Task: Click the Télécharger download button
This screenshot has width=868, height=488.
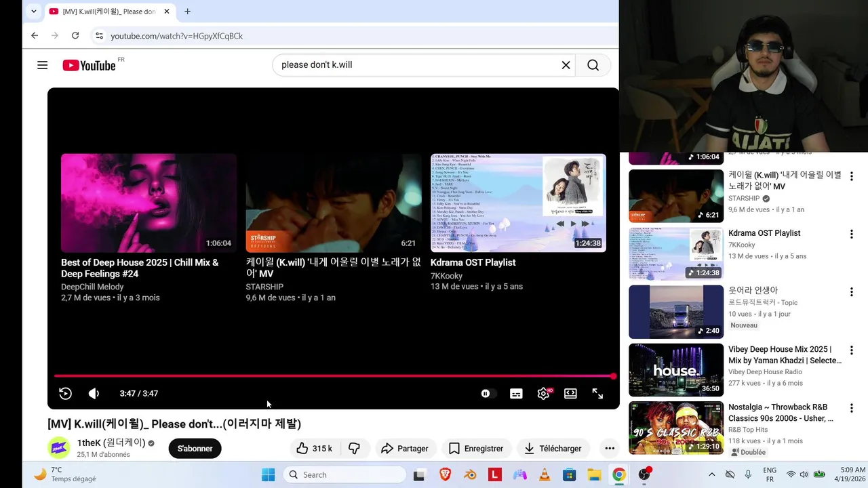Action: coord(553,449)
